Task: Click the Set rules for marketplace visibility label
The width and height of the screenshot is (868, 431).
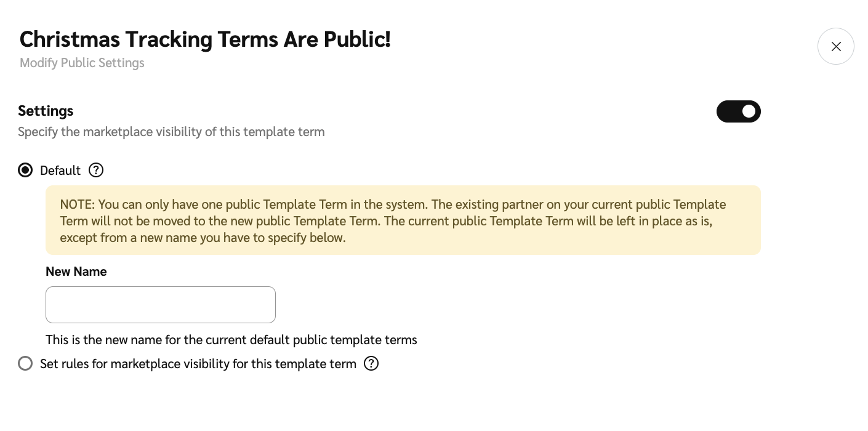Action: [198, 364]
